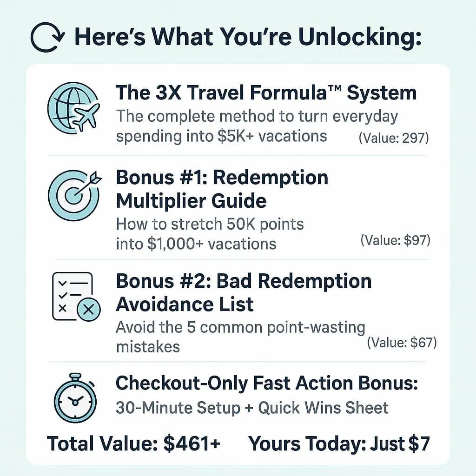The width and height of the screenshot is (476, 476).
Task: Click "Avoid the 5 common point-wasting mistakes" description
Action: (x=240, y=337)
